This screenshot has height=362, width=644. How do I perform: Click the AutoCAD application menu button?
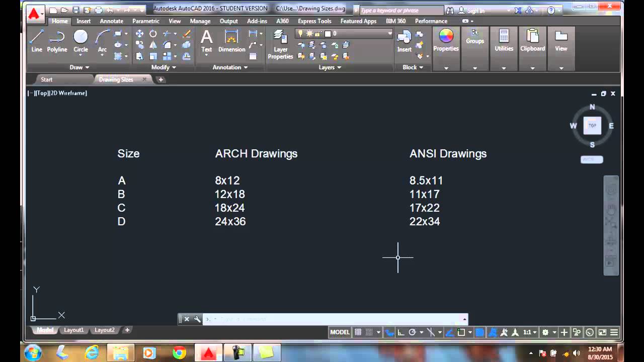pos(34,14)
